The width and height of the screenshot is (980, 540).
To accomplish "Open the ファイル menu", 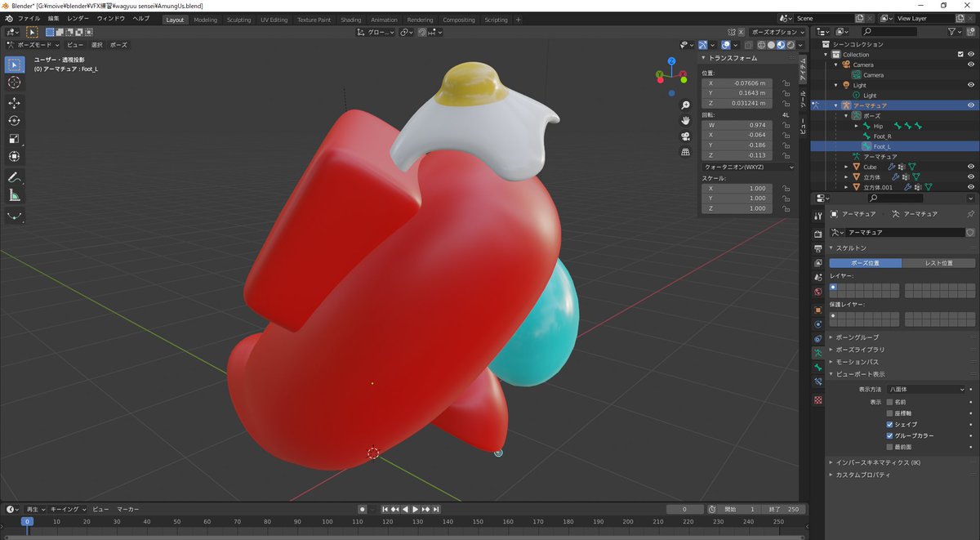I will pyautogui.click(x=29, y=19).
